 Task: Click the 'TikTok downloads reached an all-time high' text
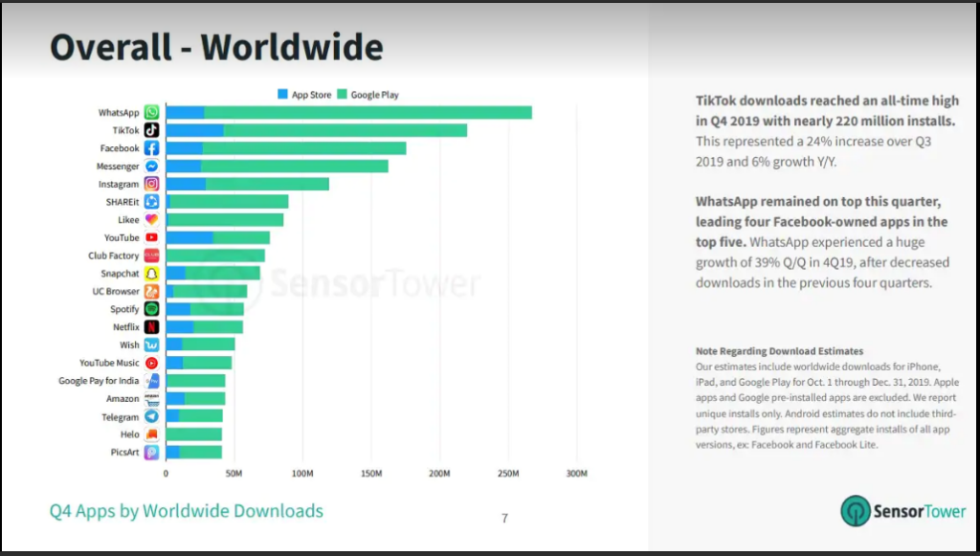tap(827, 100)
